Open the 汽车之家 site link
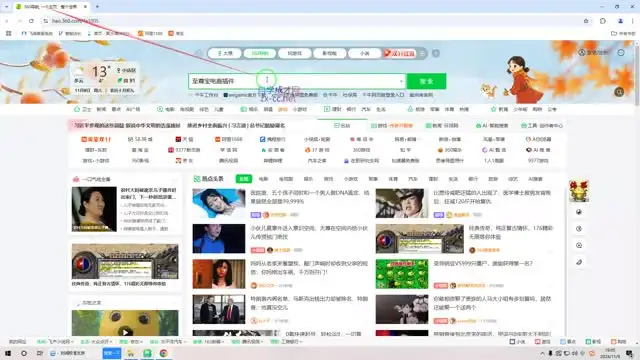Screen dimensions: 640x360 (317, 160)
